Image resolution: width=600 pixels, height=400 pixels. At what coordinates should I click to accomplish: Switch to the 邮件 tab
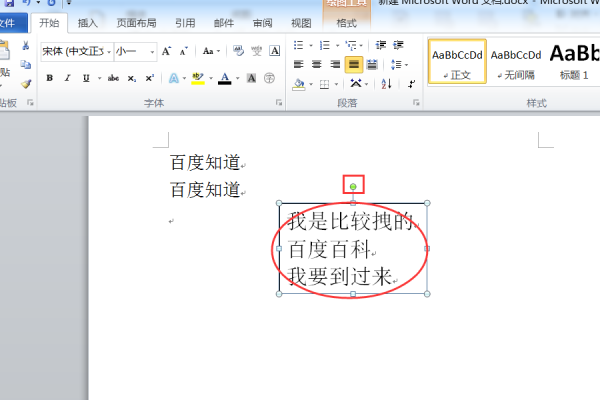coord(224,23)
